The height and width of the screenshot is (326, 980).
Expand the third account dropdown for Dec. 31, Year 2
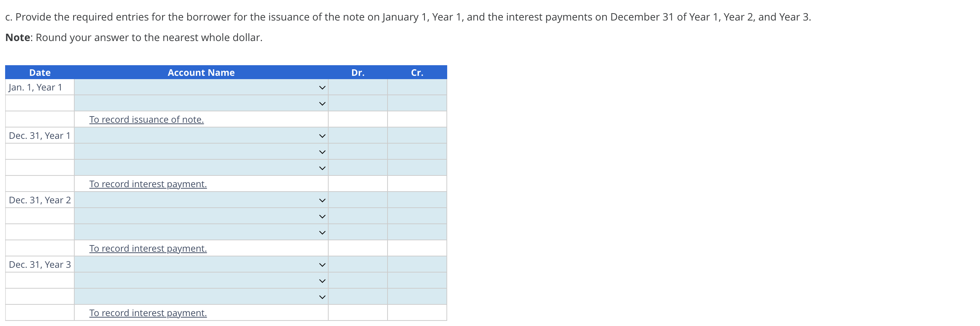coord(322,231)
